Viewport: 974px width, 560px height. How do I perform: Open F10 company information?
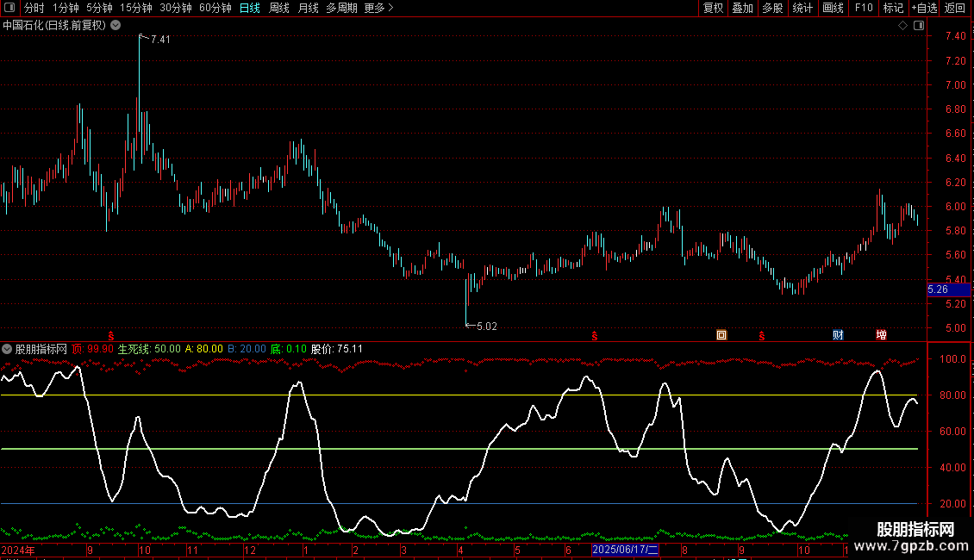[x=864, y=8]
